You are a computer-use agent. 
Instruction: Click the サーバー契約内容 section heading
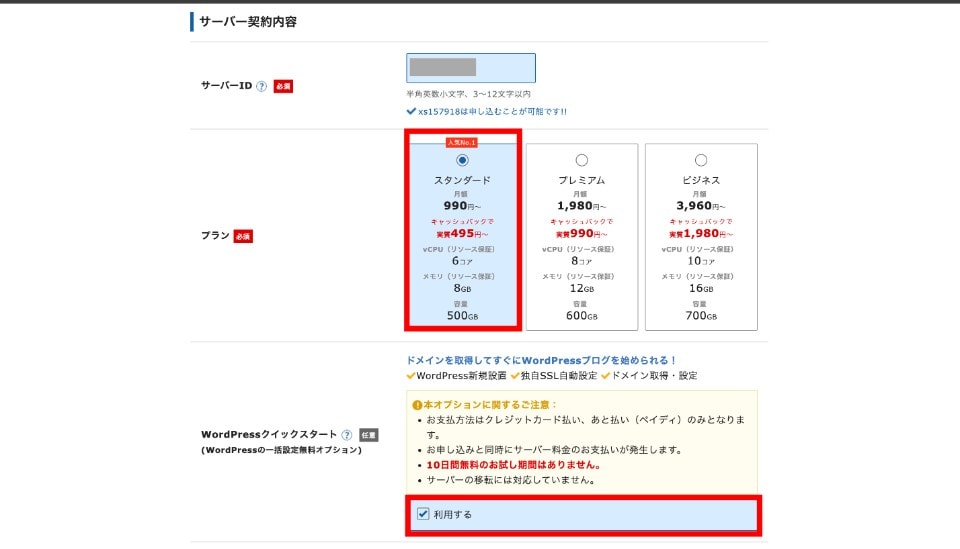(x=248, y=22)
